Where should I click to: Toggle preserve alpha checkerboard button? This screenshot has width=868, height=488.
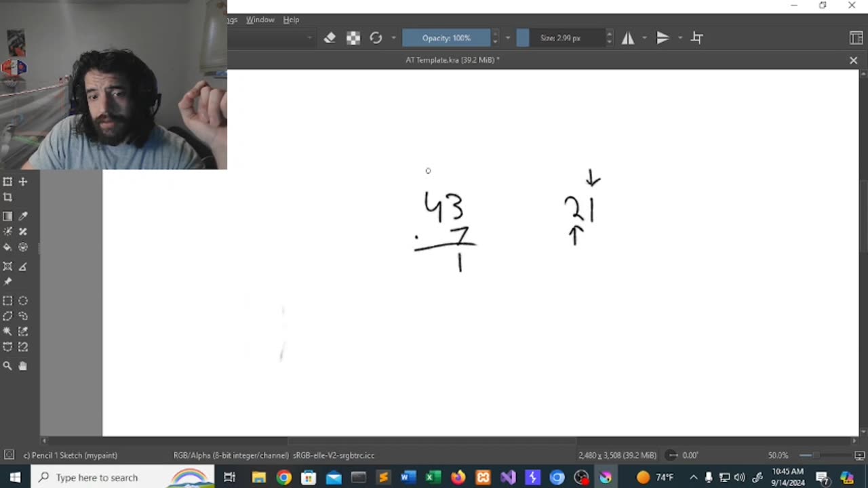coord(353,38)
